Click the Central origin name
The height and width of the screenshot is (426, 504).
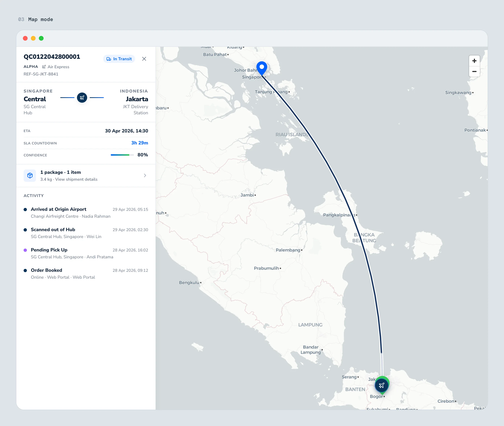click(35, 99)
